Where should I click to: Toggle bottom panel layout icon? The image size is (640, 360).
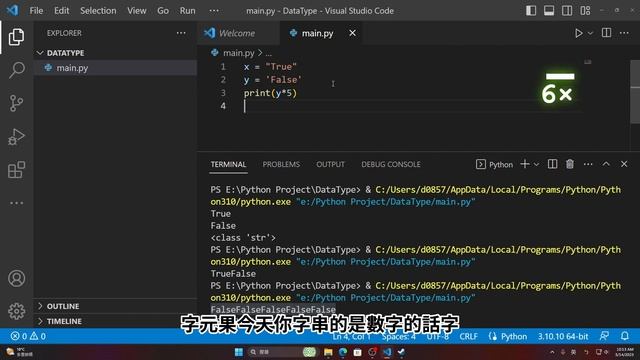point(549,11)
